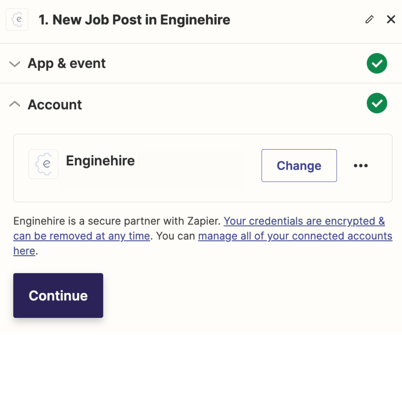
Task: Open the three-dot account options menu
Action: click(x=361, y=165)
